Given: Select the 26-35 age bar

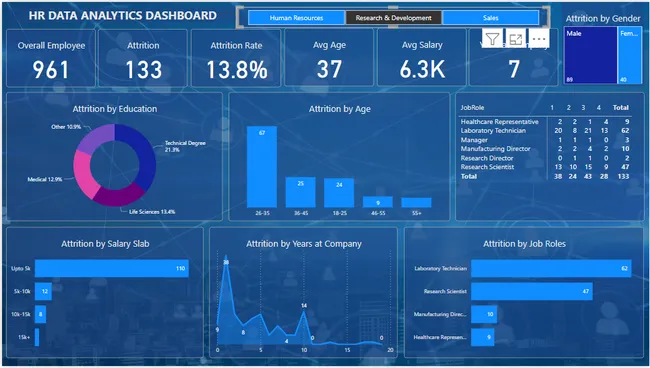Looking at the screenshot, I should (x=262, y=167).
